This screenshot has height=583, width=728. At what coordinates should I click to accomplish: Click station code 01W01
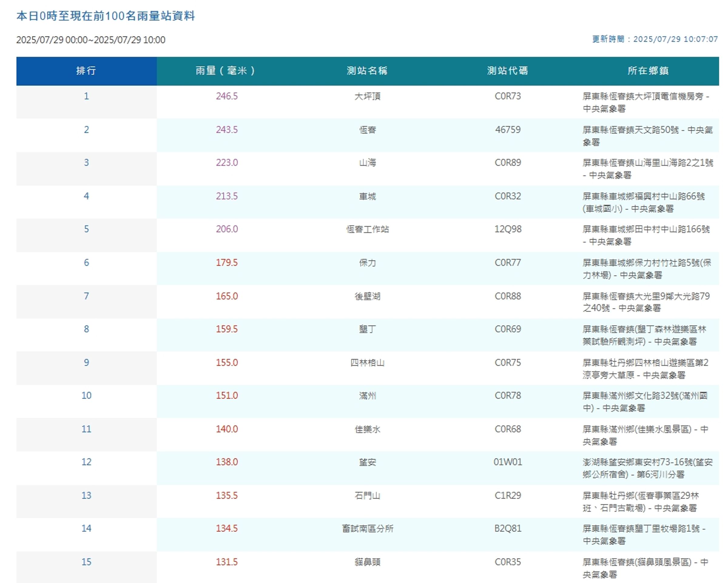click(x=508, y=462)
